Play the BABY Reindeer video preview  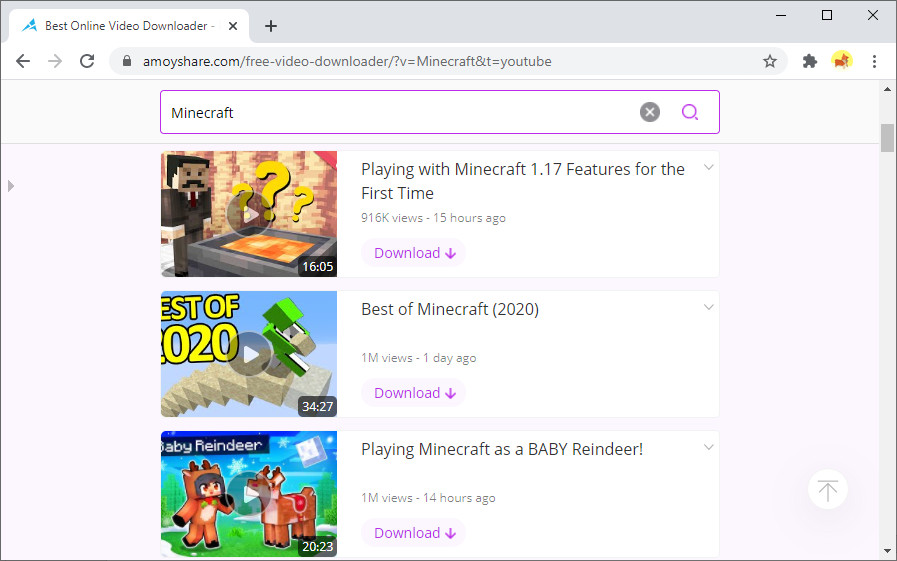click(x=250, y=495)
